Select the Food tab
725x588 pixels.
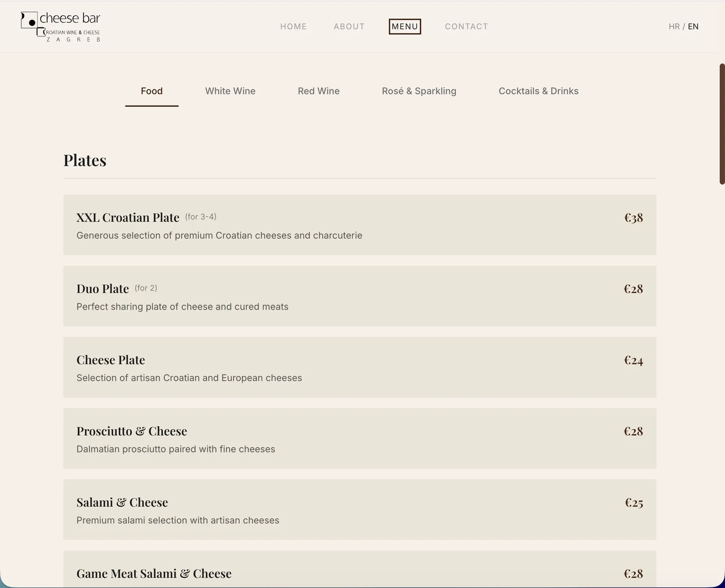coord(152,91)
